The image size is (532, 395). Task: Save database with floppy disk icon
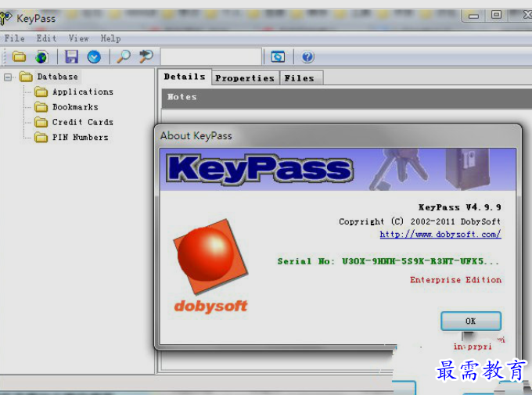tap(72, 56)
